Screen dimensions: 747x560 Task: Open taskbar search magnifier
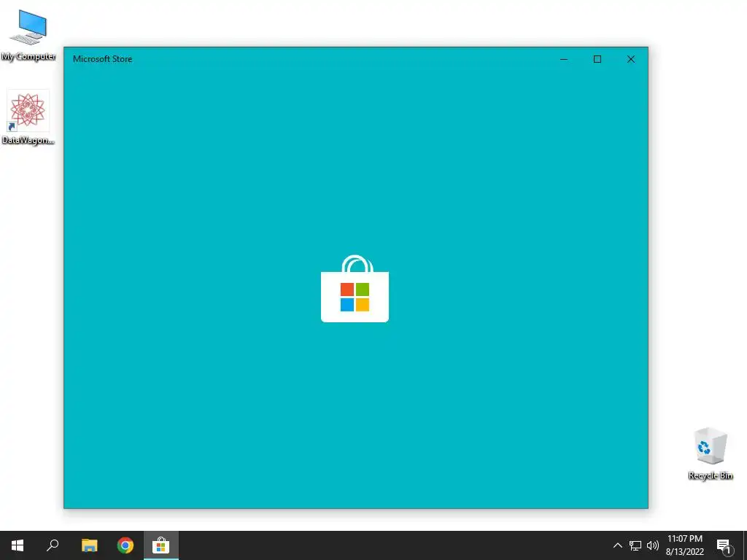tap(53, 545)
